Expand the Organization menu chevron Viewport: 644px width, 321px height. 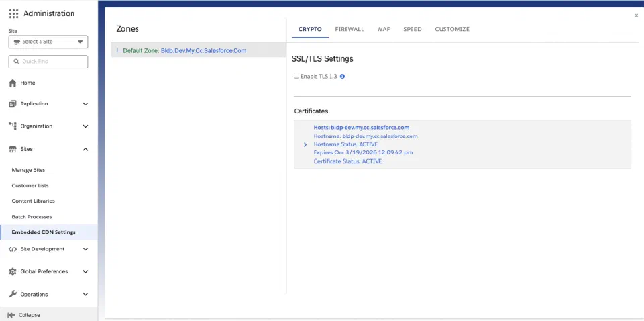pos(85,126)
